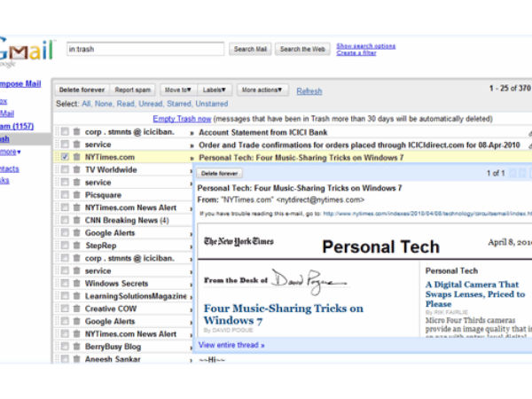532x399 pixels.
Task: Click the trash icon beside NYTimes.com row
Action: click(x=77, y=157)
